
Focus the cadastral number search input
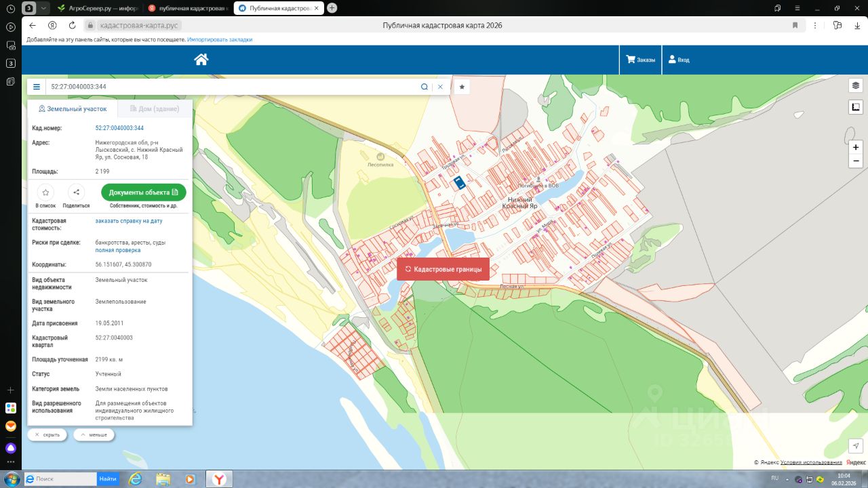[x=232, y=87]
